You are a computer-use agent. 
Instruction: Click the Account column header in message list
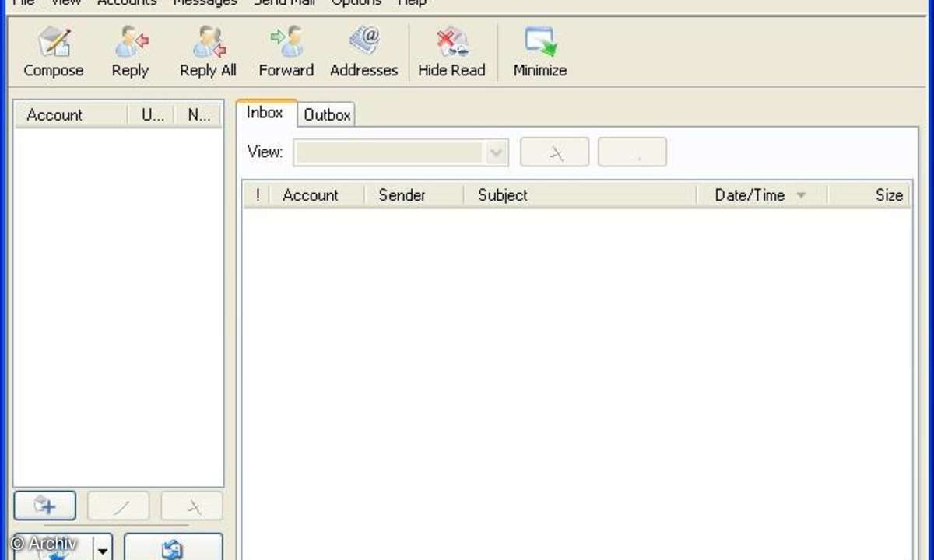coord(317,195)
